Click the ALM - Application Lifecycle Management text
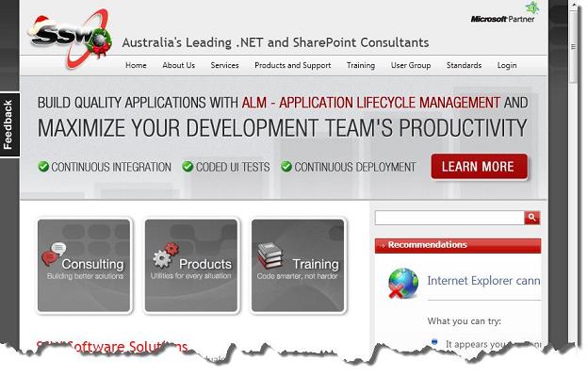 tap(371, 103)
